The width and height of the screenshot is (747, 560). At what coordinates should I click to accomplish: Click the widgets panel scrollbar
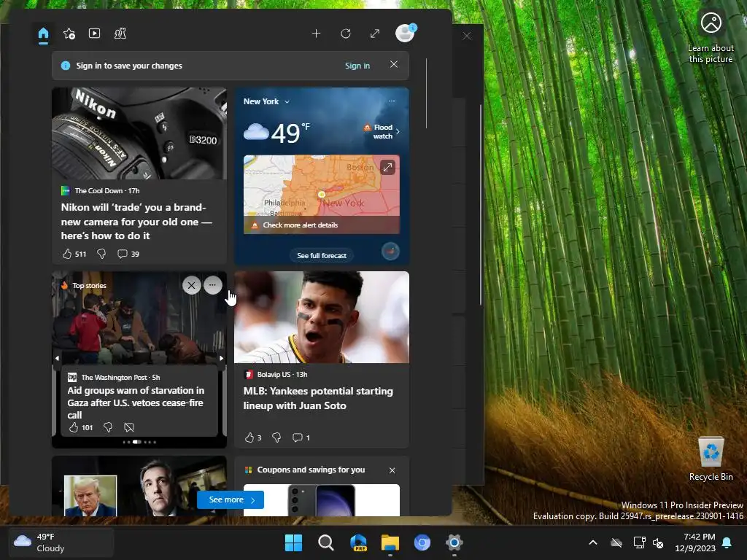point(426,94)
